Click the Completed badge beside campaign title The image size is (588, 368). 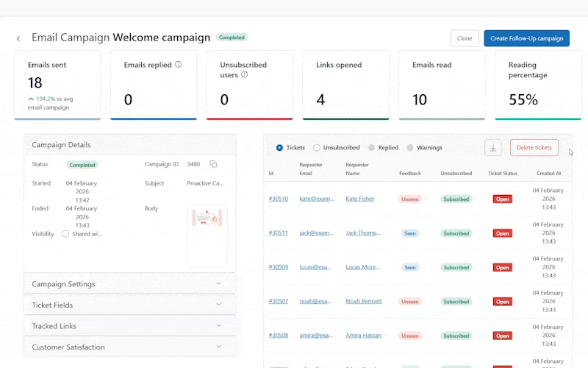point(232,38)
